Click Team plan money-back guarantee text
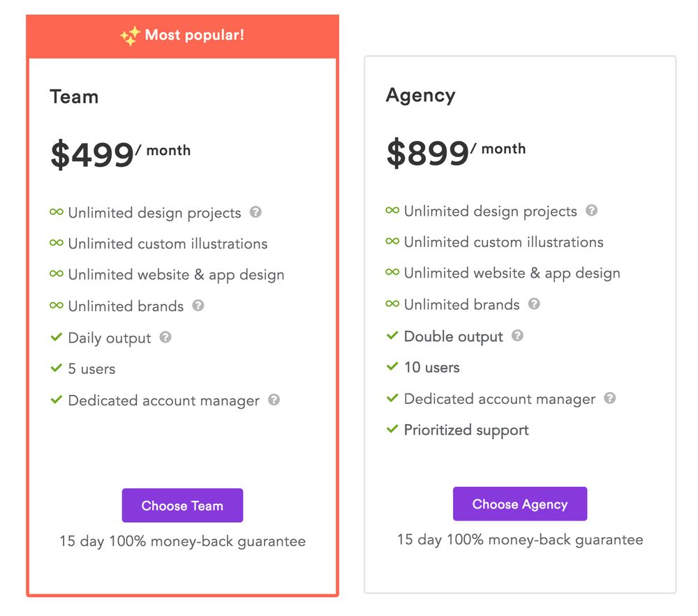This screenshot has width=698, height=616. click(x=182, y=541)
